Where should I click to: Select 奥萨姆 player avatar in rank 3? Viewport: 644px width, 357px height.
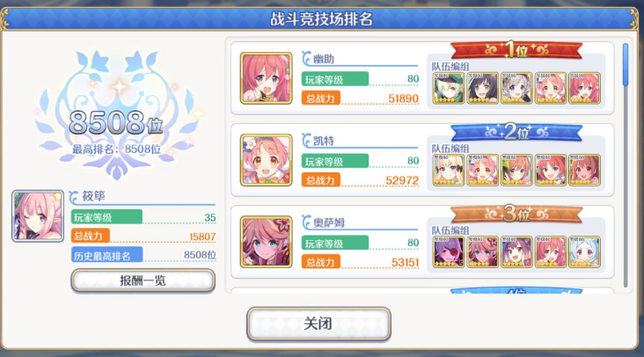tap(267, 242)
